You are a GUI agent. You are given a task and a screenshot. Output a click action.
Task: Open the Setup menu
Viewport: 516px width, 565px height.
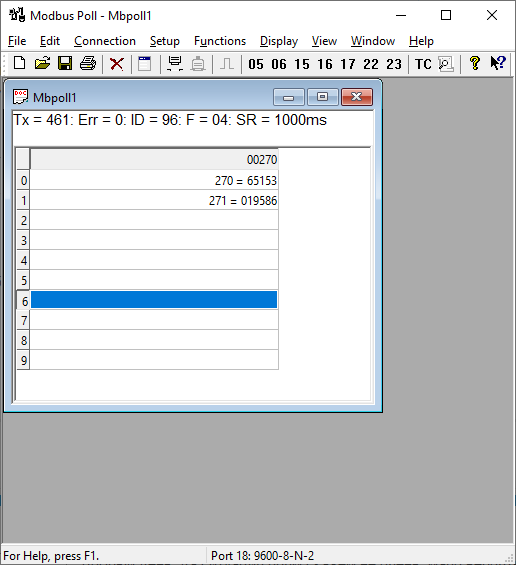coord(165,41)
